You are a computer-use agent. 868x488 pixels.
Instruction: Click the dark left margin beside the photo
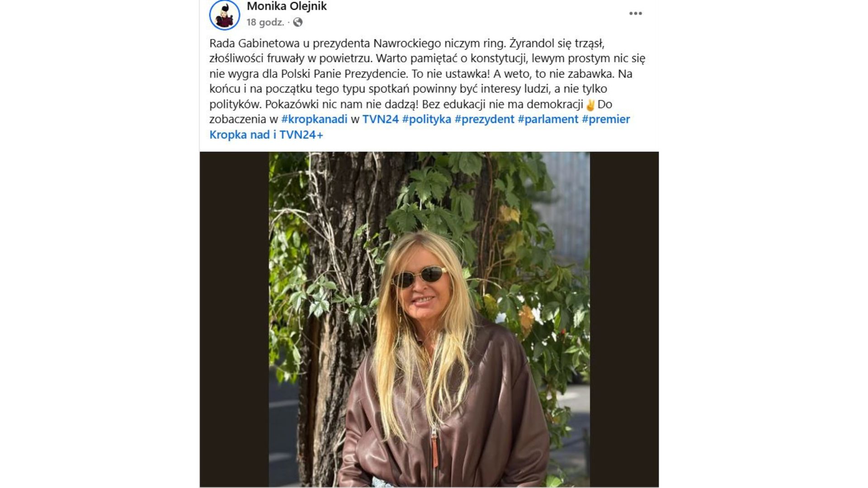234,319
